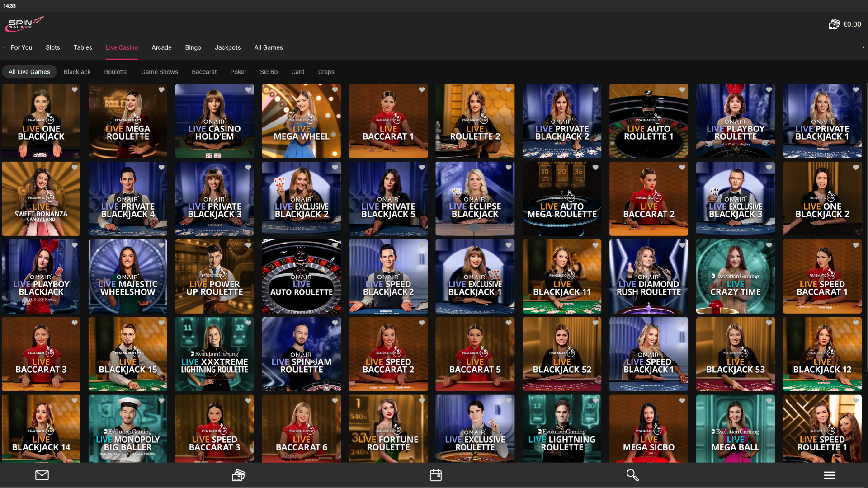Viewport: 868px width, 488px height.
Task: Favorite Live Crazy Time with its heart toggle
Action: (x=769, y=245)
